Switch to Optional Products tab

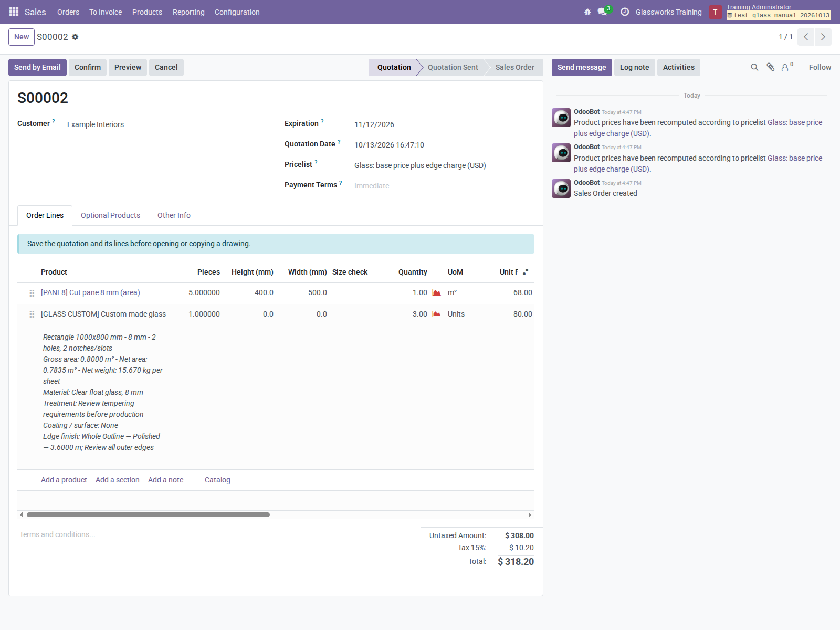(110, 215)
